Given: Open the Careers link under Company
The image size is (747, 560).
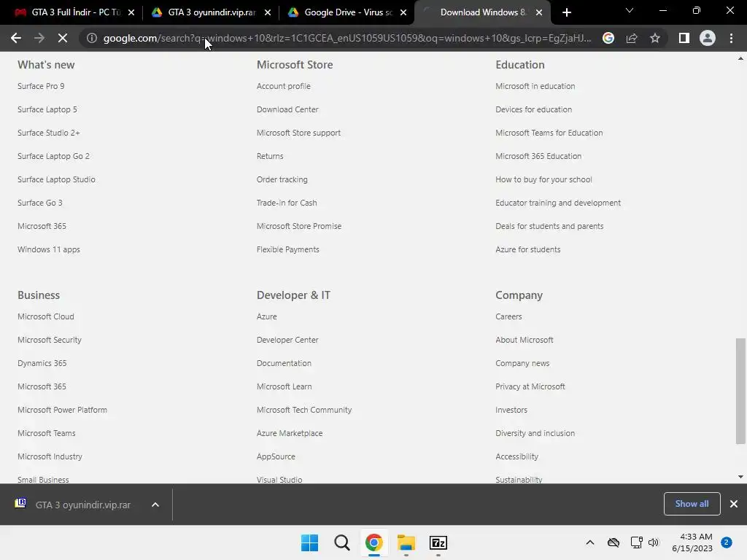Looking at the screenshot, I should [508, 316].
